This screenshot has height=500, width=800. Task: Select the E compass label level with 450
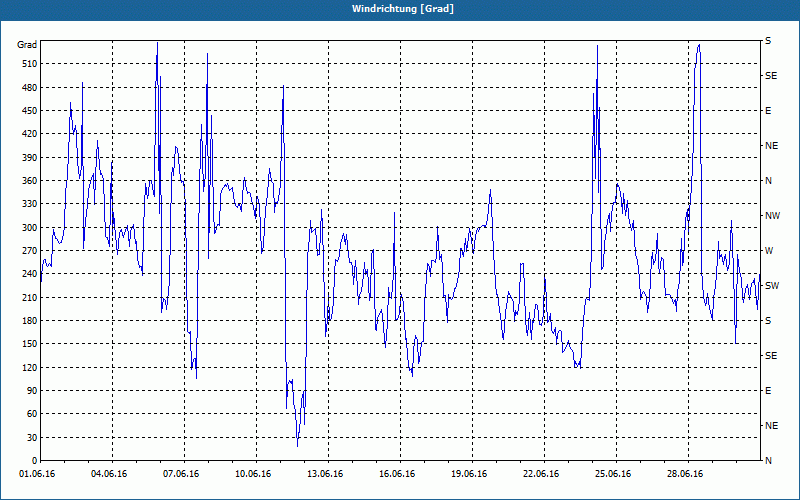point(768,111)
